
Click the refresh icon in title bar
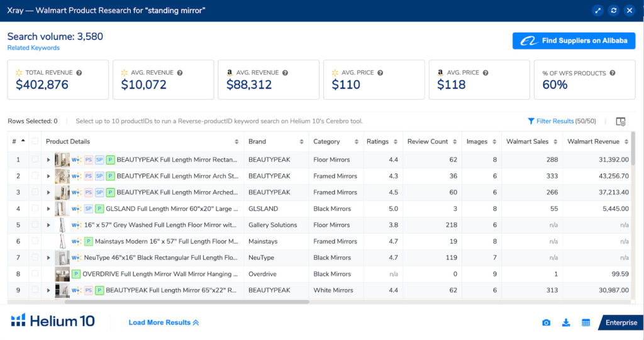[614, 11]
